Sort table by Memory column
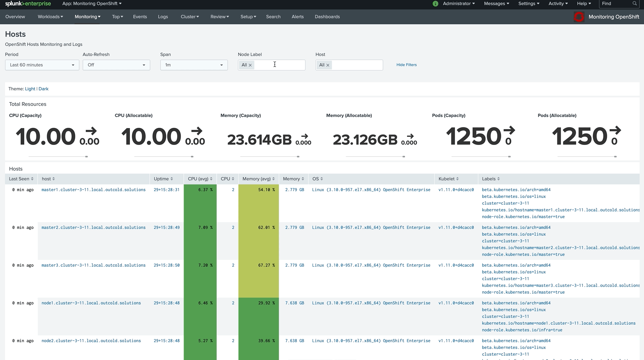Image resolution: width=644 pixels, height=360 pixels. coord(294,179)
